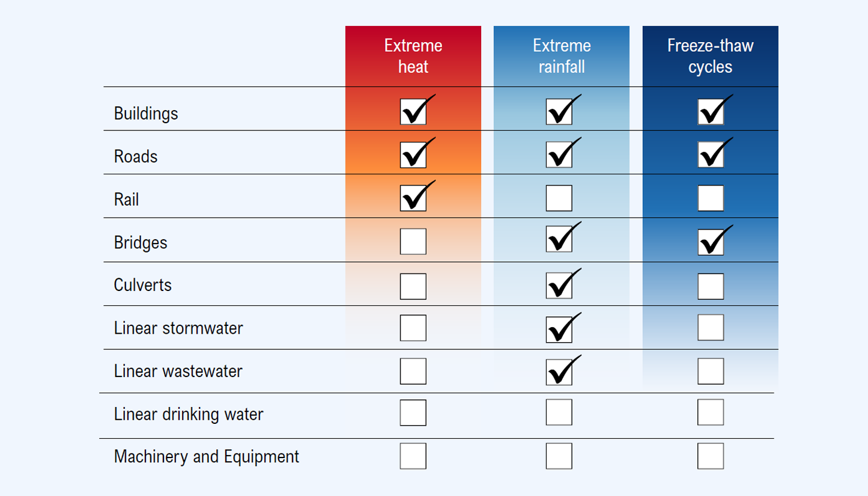Check Rail under Freeze-thaw cycles
Image resolution: width=868 pixels, height=496 pixels.
pos(711,198)
